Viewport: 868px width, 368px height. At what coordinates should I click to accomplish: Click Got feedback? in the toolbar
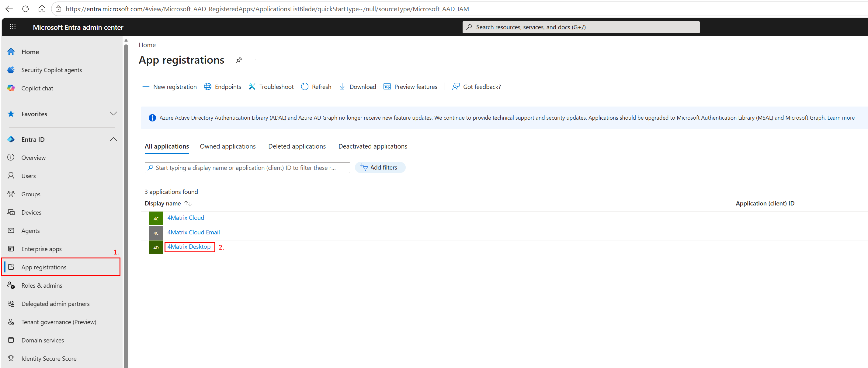coord(477,87)
